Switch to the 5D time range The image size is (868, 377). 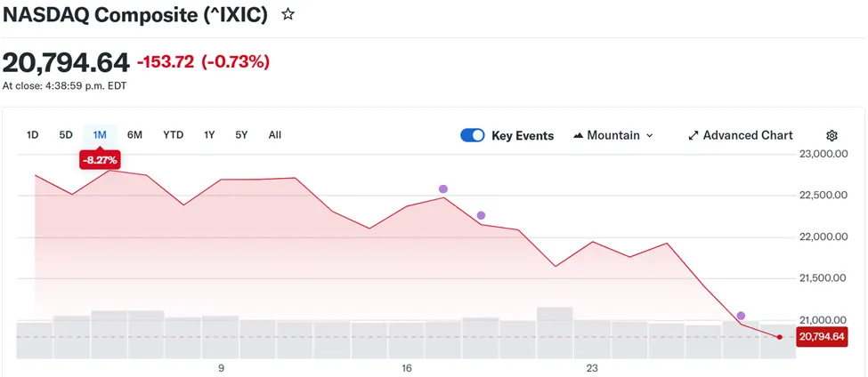tap(66, 135)
